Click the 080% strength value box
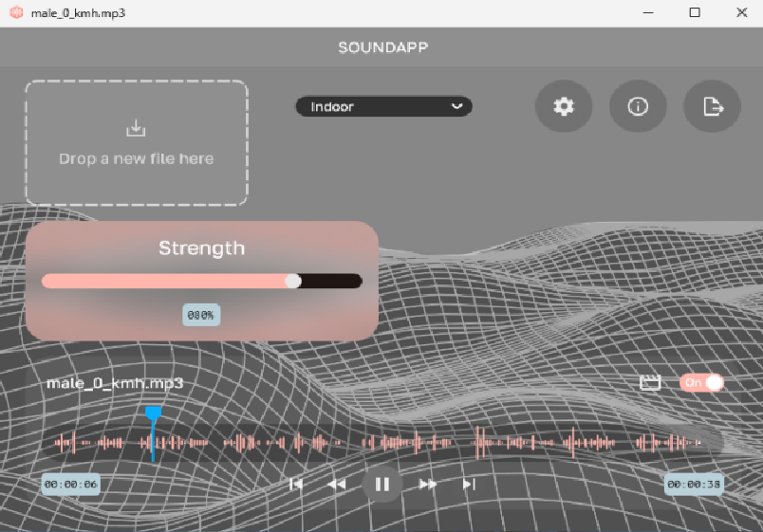This screenshot has width=763, height=532. tap(201, 315)
